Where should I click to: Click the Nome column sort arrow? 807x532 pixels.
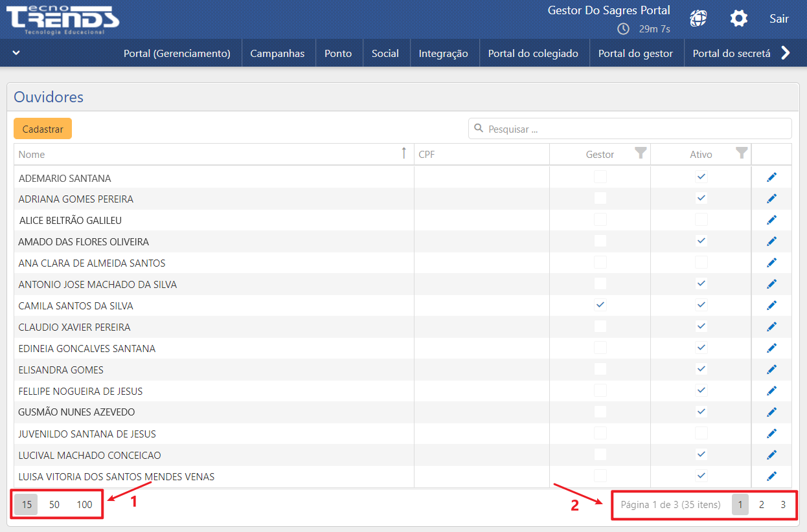(x=403, y=153)
